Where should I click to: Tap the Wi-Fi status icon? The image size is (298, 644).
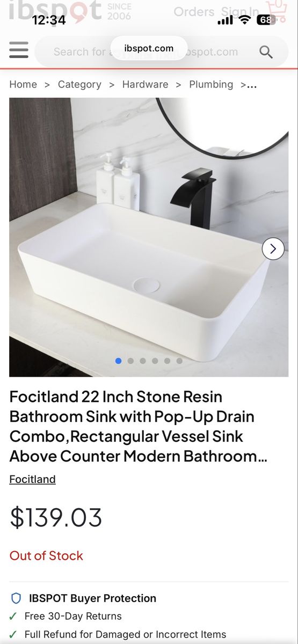click(245, 20)
